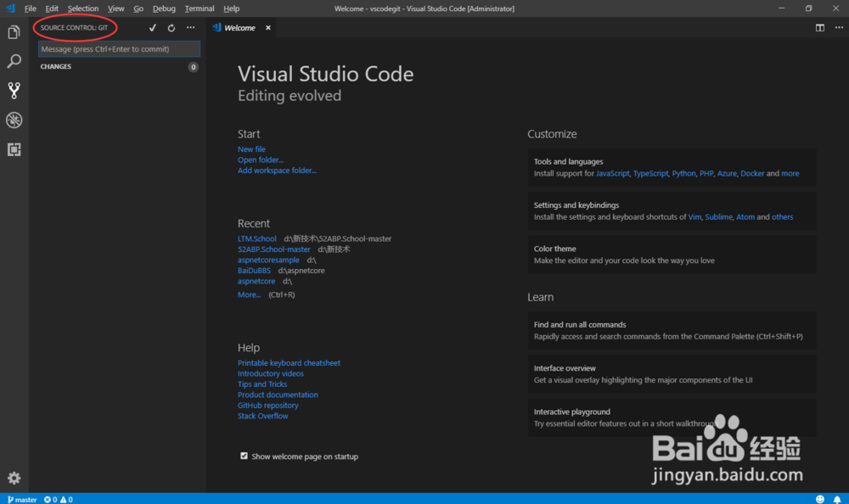The height and width of the screenshot is (504, 849).
Task: Click the master branch status item
Action: (22, 499)
